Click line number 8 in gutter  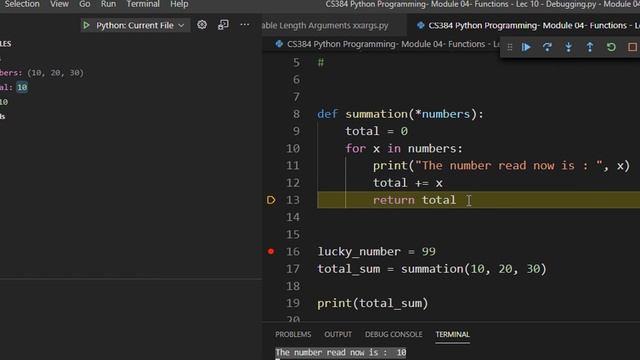tap(296, 114)
